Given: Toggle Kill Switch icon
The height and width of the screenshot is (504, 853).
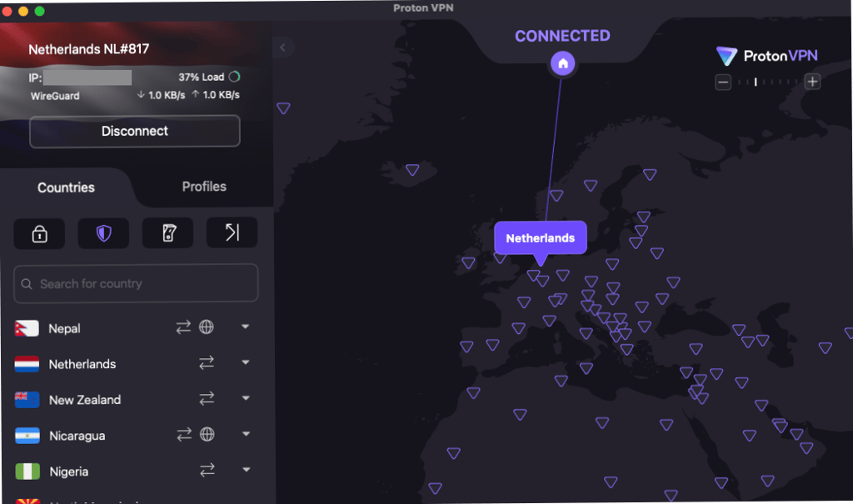Looking at the screenshot, I should [168, 233].
